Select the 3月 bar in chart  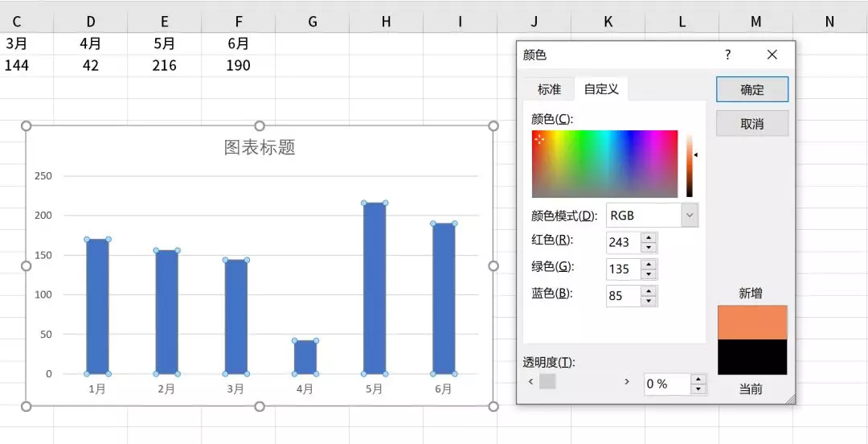(235, 316)
